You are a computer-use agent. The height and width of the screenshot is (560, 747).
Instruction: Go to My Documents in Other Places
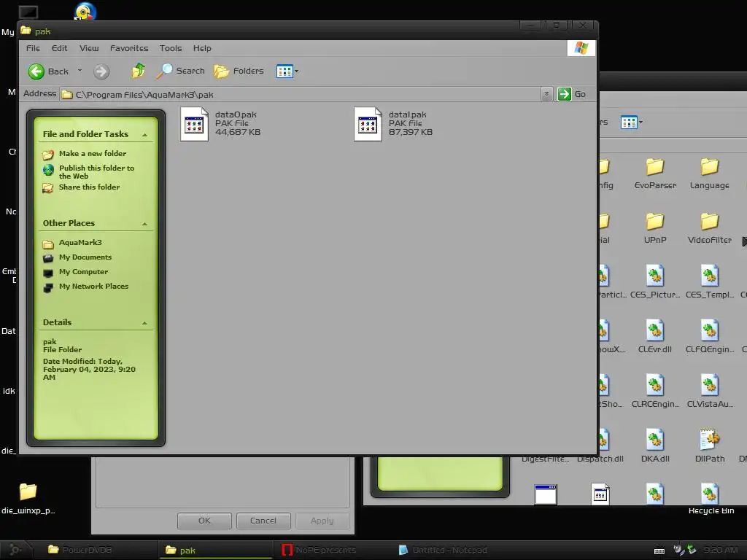pyautogui.click(x=85, y=257)
